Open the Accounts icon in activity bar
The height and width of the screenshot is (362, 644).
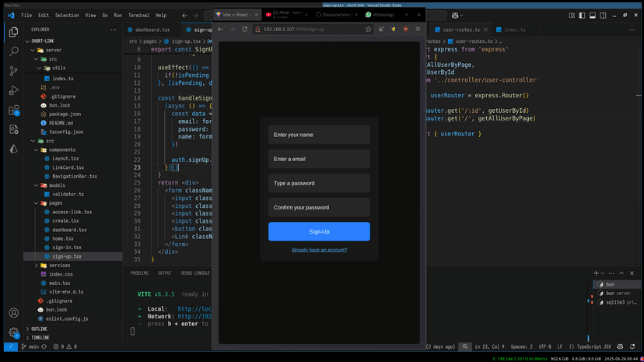[13, 313]
